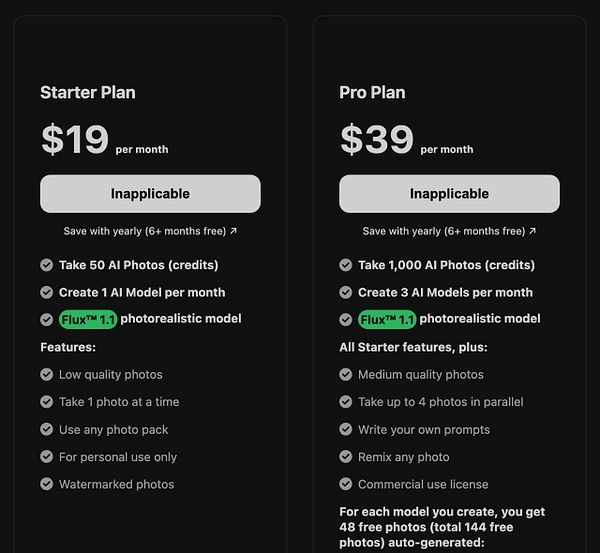Click check icon beside Commercial use license
Image resolution: width=600 pixels, height=553 pixels.
pos(346,484)
